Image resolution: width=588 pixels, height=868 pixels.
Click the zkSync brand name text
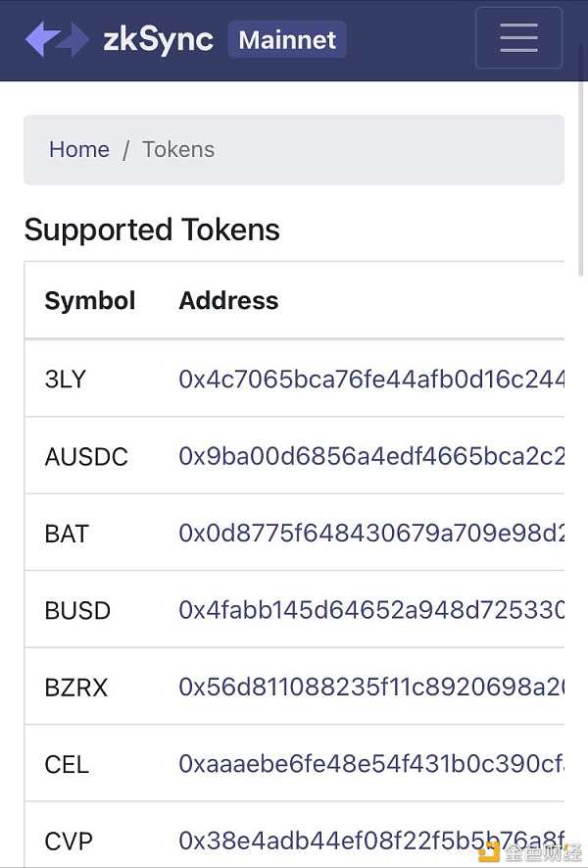(158, 40)
